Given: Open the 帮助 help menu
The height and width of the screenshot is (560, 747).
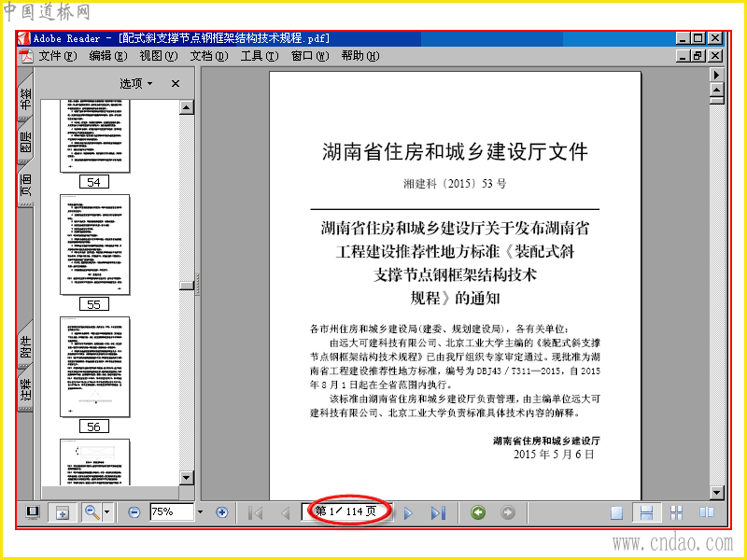Looking at the screenshot, I should pyautogui.click(x=360, y=56).
